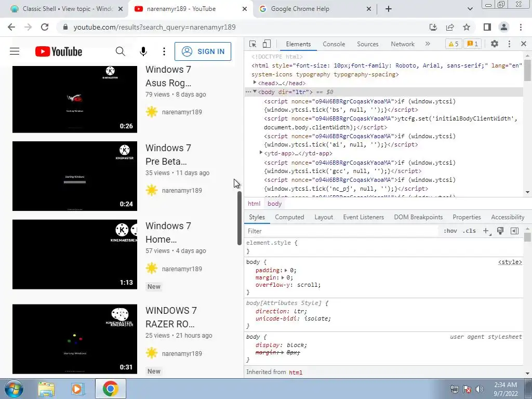Open YouTube settings three-dot menu
This screenshot has height=399, width=532.
point(164,51)
